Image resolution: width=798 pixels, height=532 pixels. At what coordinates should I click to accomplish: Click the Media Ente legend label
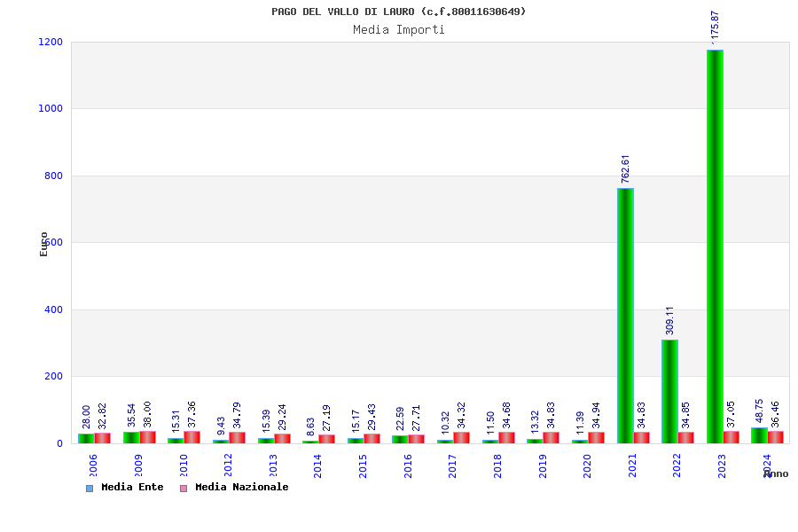[132, 487]
